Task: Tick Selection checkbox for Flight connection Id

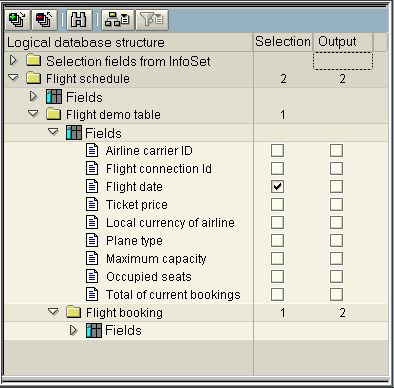Action: pos(277,168)
